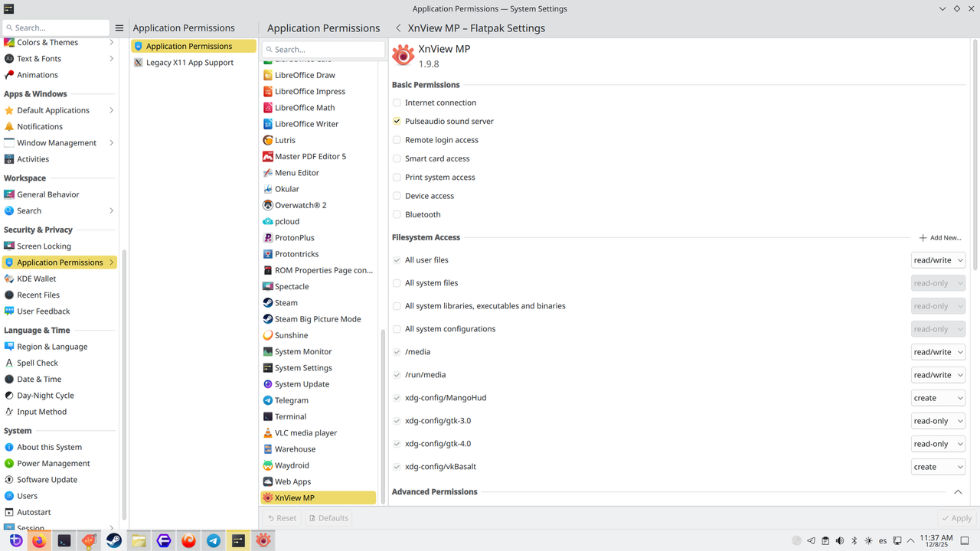Select Spectacle in the app list

(318, 286)
